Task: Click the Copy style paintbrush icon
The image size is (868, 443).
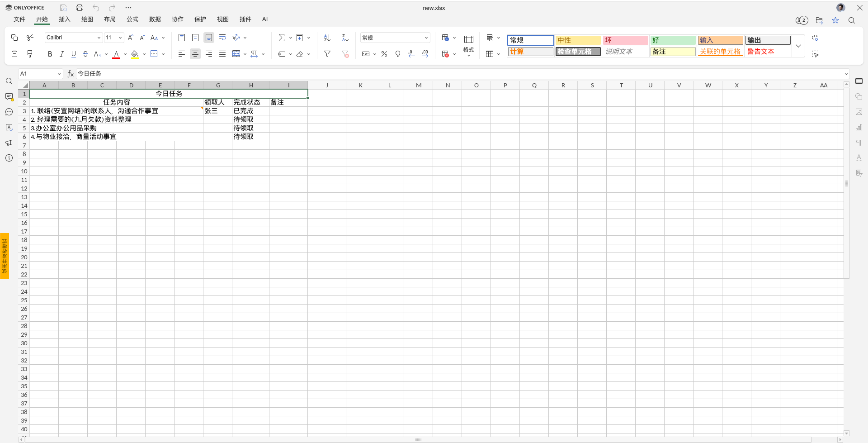Action: pos(30,54)
